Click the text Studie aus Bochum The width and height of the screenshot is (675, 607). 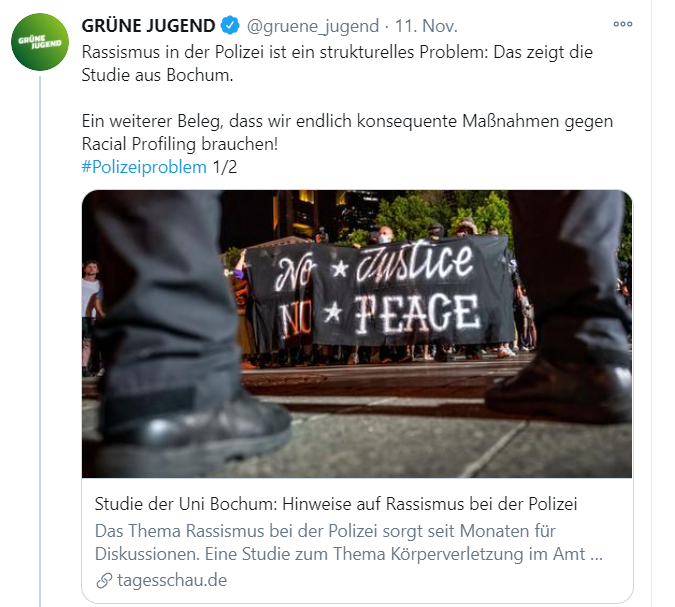[157, 75]
